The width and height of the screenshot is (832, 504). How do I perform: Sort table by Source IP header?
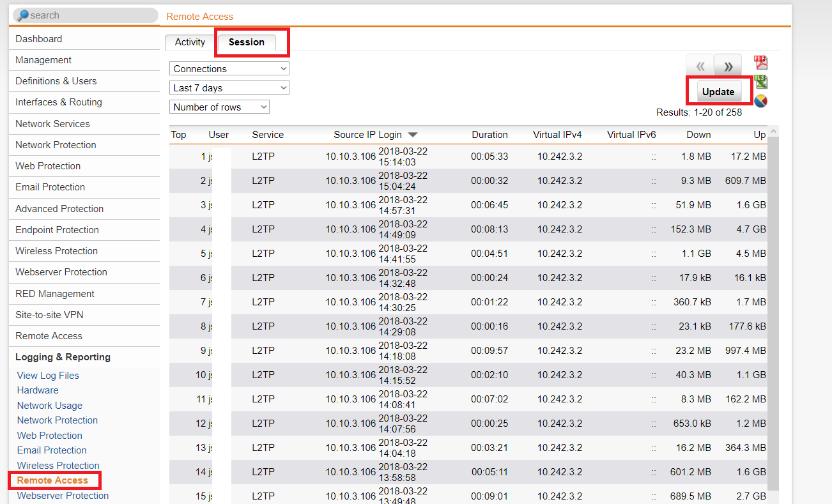tap(355, 135)
